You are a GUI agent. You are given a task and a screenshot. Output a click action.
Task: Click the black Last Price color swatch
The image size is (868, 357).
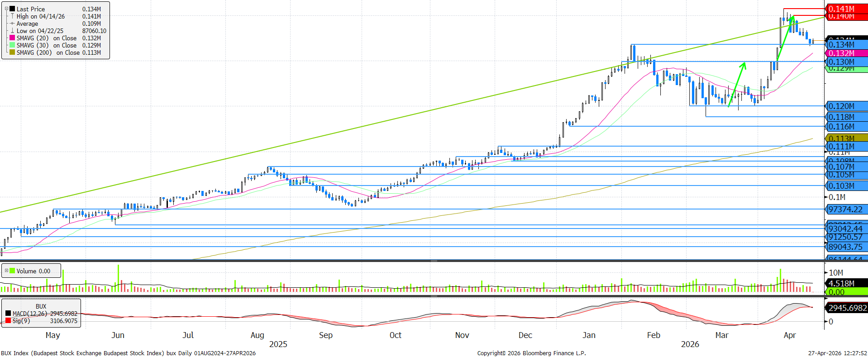tap(12, 9)
